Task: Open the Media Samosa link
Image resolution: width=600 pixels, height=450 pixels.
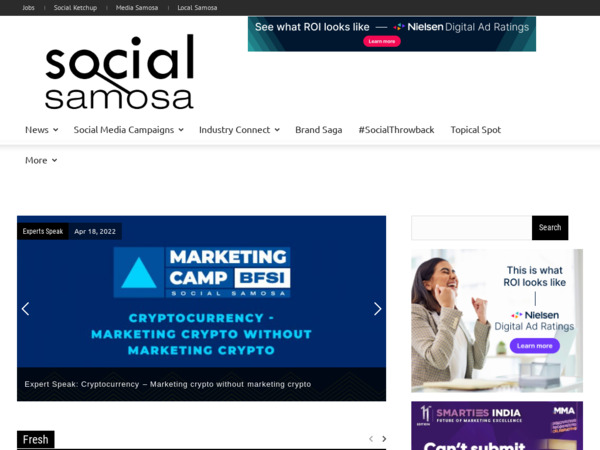Action: [137, 8]
